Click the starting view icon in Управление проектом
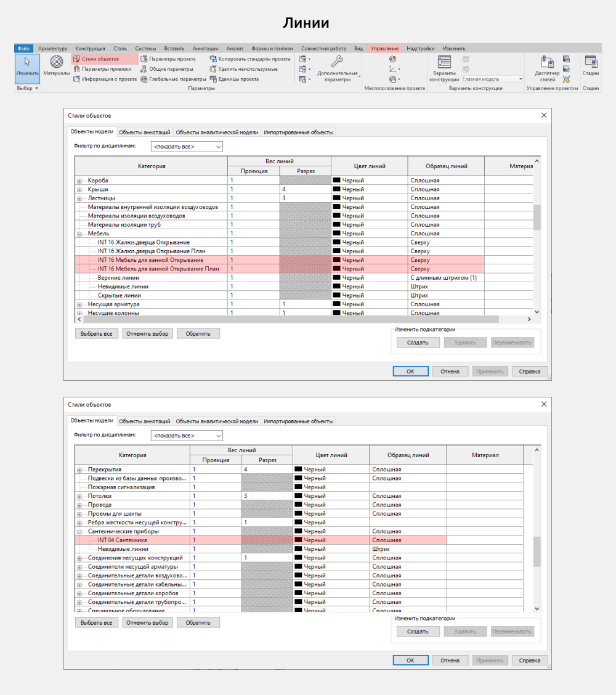The image size is (616, 695). [566, 79]
